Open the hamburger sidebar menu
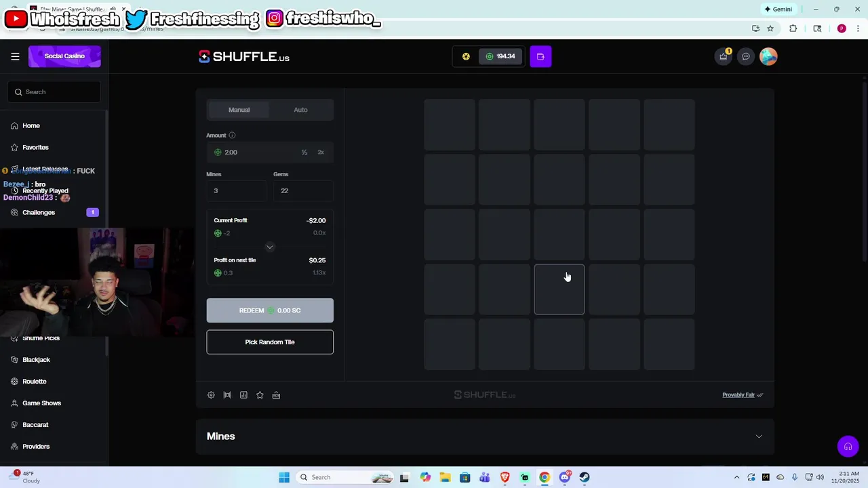Image resolution: width=868 pixels, height=488 pixels. click(15, 56)
